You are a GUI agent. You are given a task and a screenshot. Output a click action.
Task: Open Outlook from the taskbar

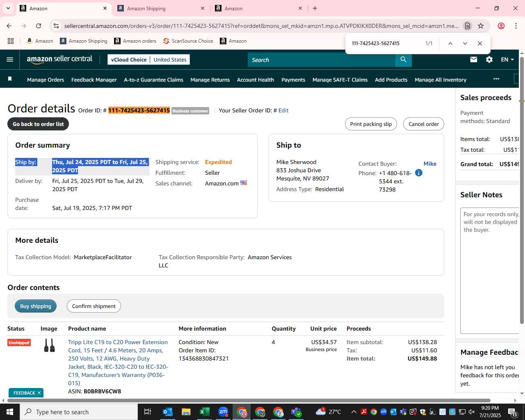[x=168, y=412]
